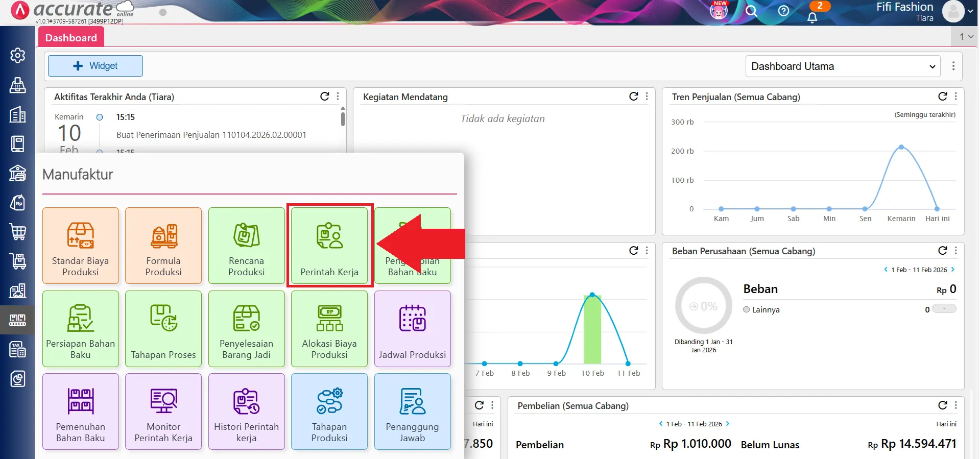Screen dimensions: 980x459
Task: Click the add Widget button
Action: (x=95, y=66)
